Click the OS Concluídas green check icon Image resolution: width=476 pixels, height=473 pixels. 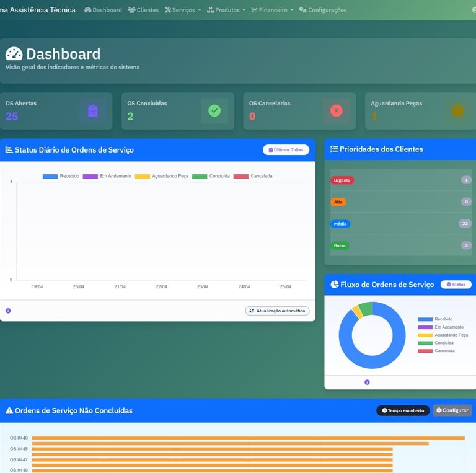tap(214, 110)
